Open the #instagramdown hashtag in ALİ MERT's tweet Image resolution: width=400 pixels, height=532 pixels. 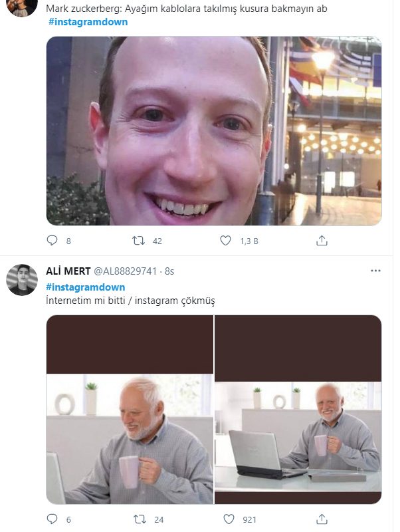pos(86,287)
